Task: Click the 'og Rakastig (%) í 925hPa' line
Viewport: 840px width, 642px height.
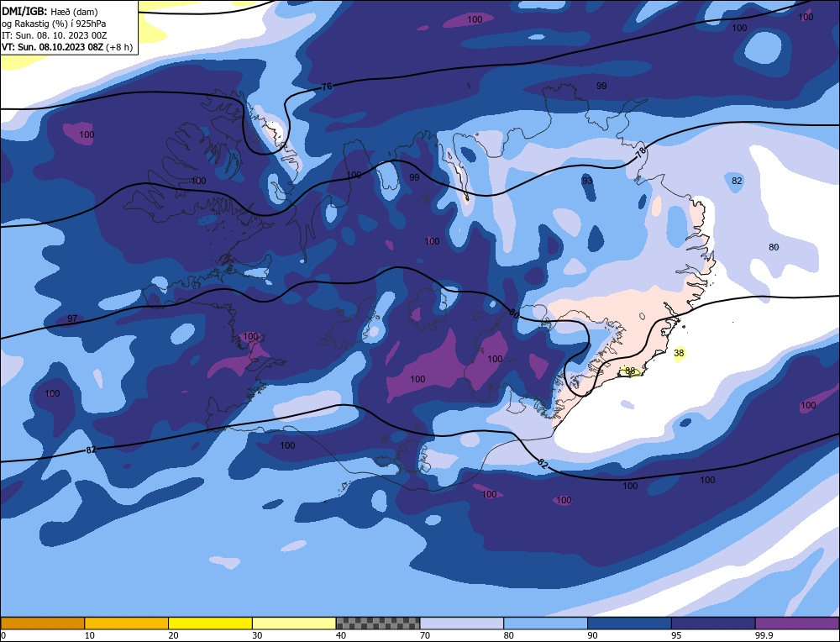Action: [x=54, y=24]
